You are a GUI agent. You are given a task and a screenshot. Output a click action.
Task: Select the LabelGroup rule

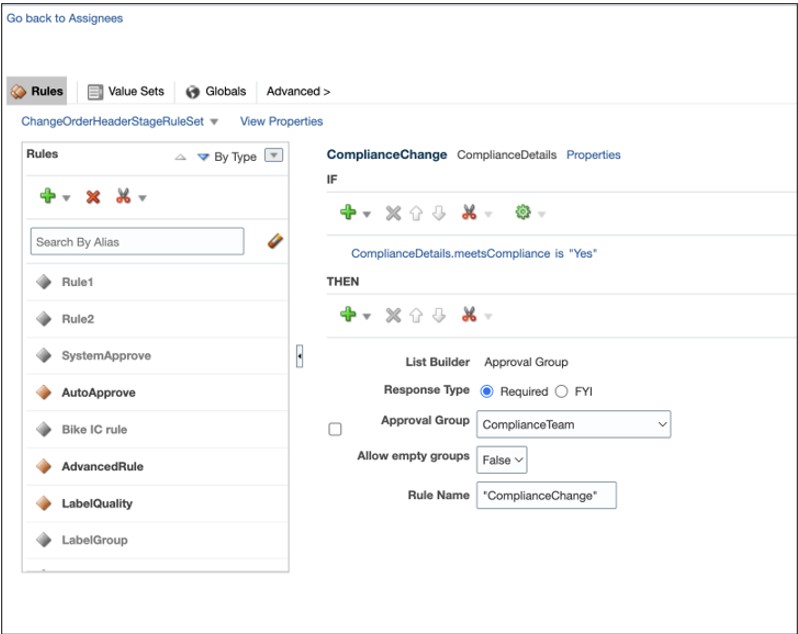157,540
